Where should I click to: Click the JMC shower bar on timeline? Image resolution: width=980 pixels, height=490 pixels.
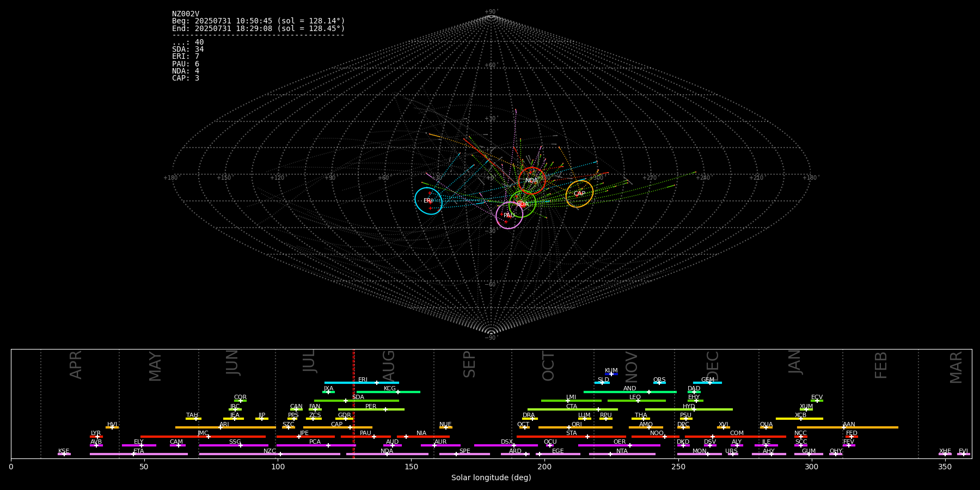coord(203,436)
